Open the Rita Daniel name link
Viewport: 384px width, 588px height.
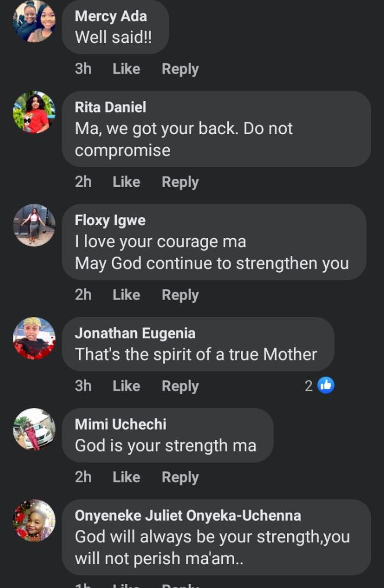point(110,107)
